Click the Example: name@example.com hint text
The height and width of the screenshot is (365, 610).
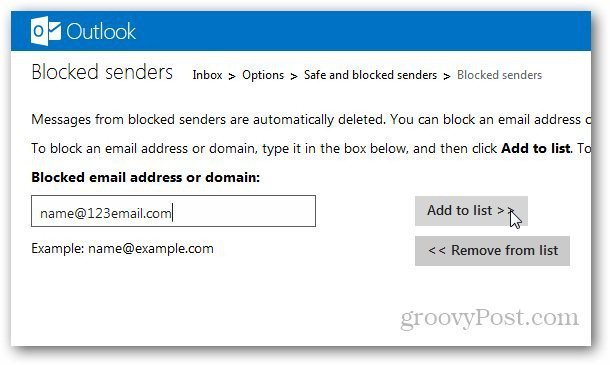[x=122, y=248]
